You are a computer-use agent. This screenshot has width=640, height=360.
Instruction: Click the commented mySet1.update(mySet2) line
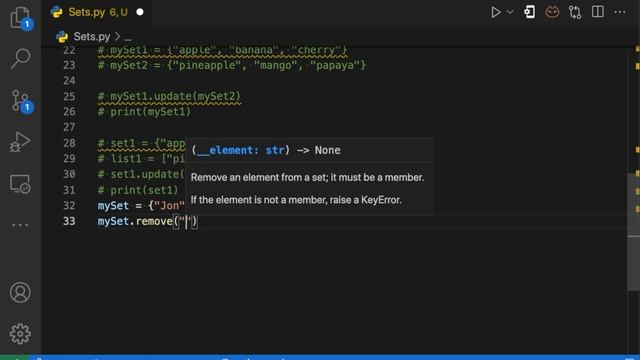coord(169,96)
